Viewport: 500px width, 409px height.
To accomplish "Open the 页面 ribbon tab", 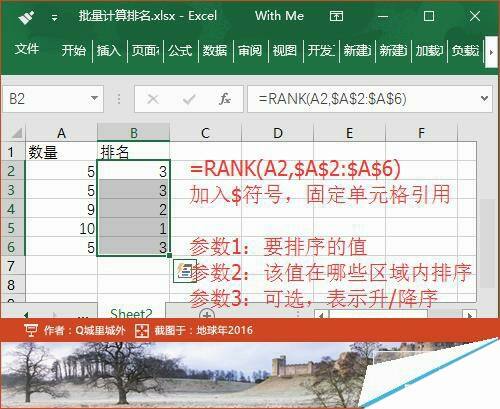I will (145, 50).
